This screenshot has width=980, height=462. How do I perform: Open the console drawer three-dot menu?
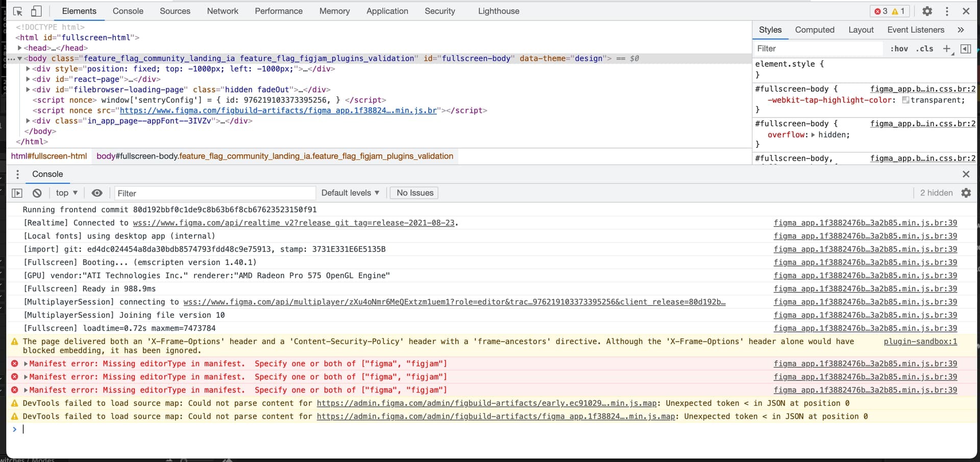(x=17, y=175)
